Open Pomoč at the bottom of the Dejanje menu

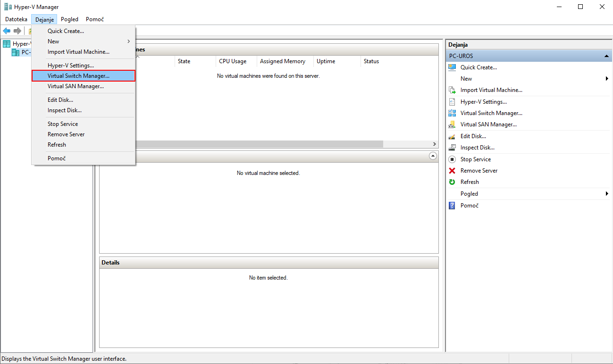click(84, 158)
